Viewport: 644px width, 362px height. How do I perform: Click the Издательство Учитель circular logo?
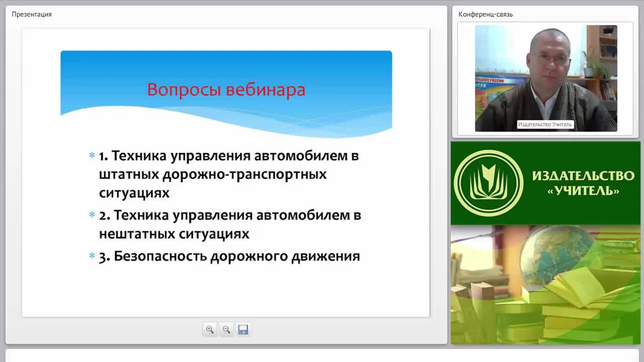489,183
